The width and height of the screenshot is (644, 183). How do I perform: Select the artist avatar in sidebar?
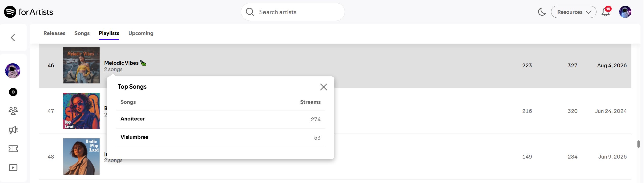pyautogui.click(x=13, y=71)
